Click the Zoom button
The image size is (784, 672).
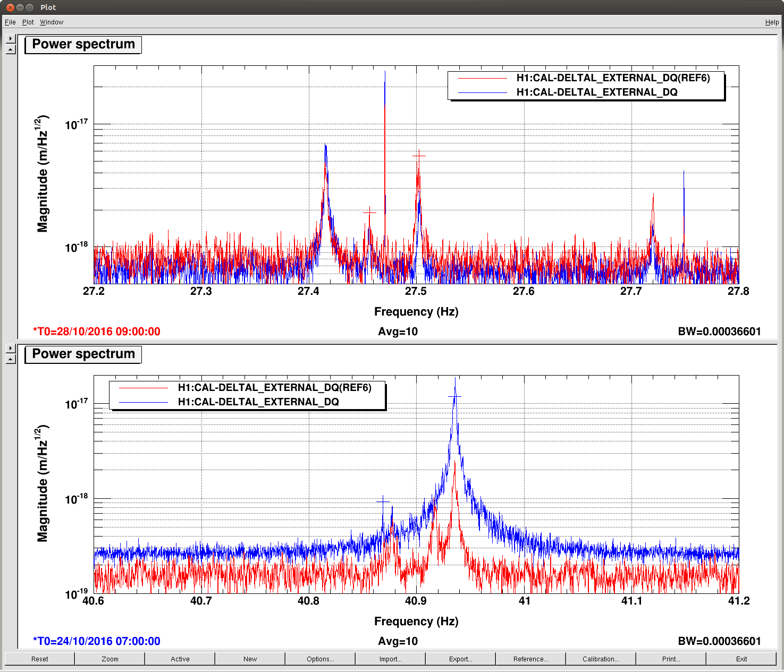110,659
